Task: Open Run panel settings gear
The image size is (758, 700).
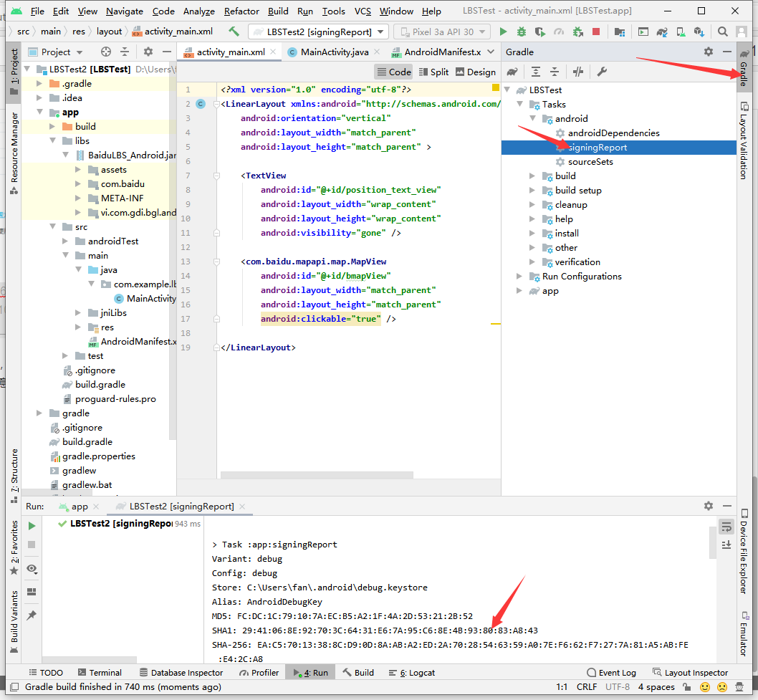Action: point(709,506)
